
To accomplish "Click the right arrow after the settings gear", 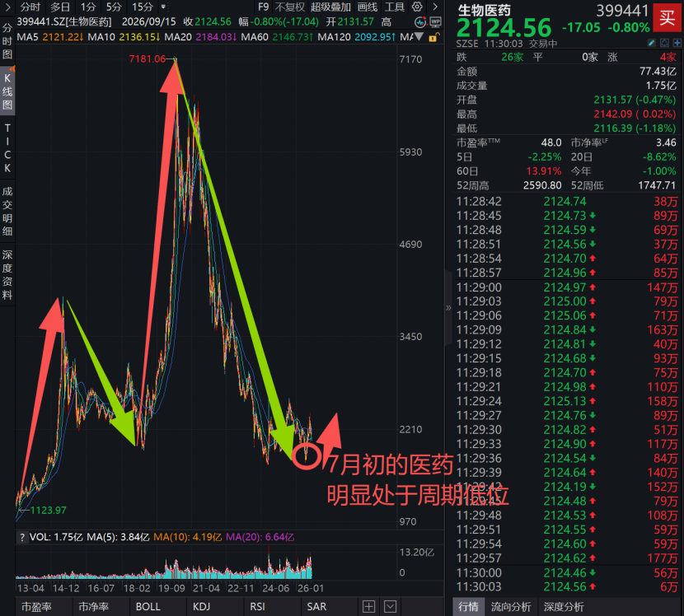I will [x=435, y=7].
